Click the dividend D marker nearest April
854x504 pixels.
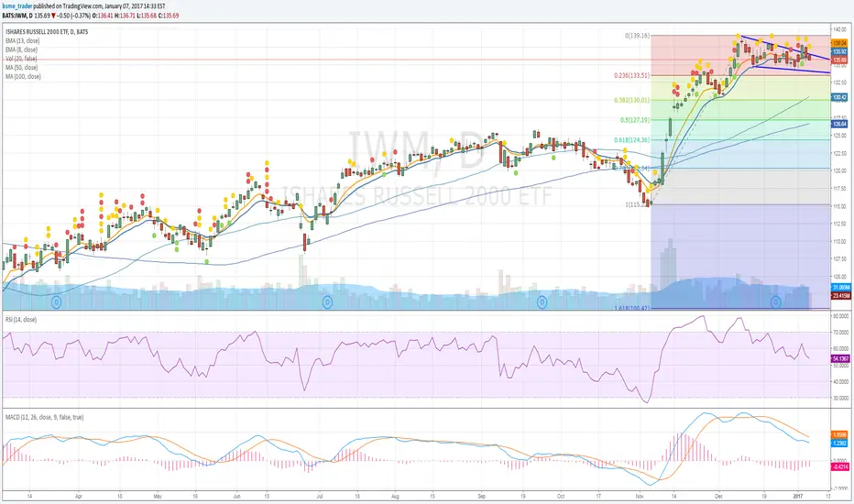tap(56, 301)
